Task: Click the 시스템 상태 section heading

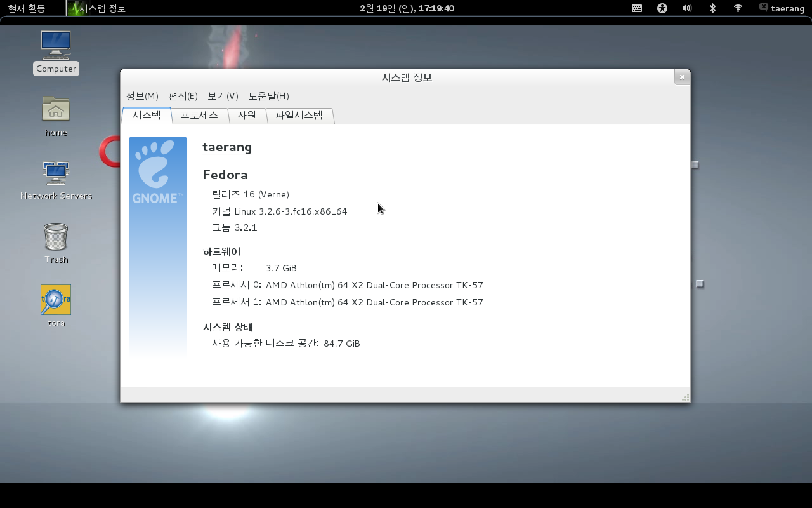Action: (228, 327)
